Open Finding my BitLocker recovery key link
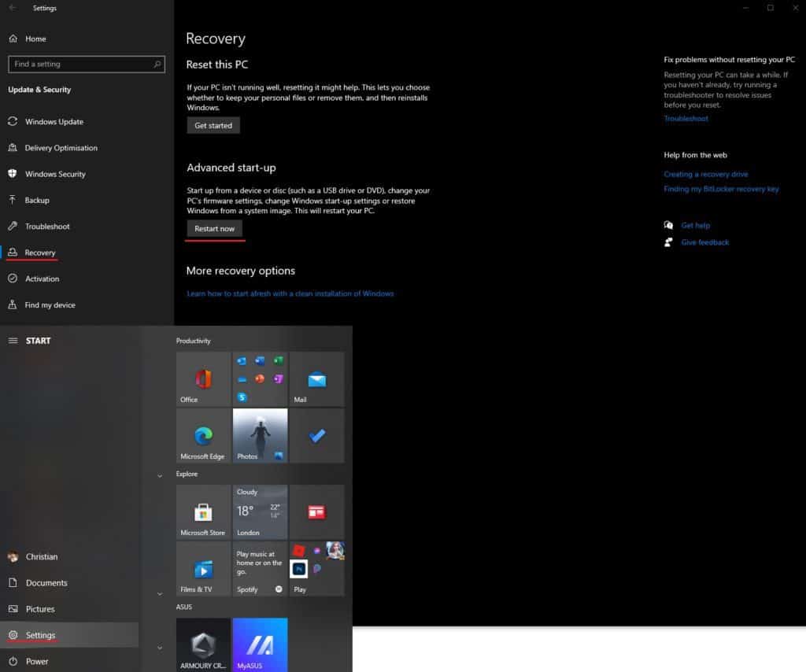The height and width of the screenshot is (672, 806). coord(721,189)
